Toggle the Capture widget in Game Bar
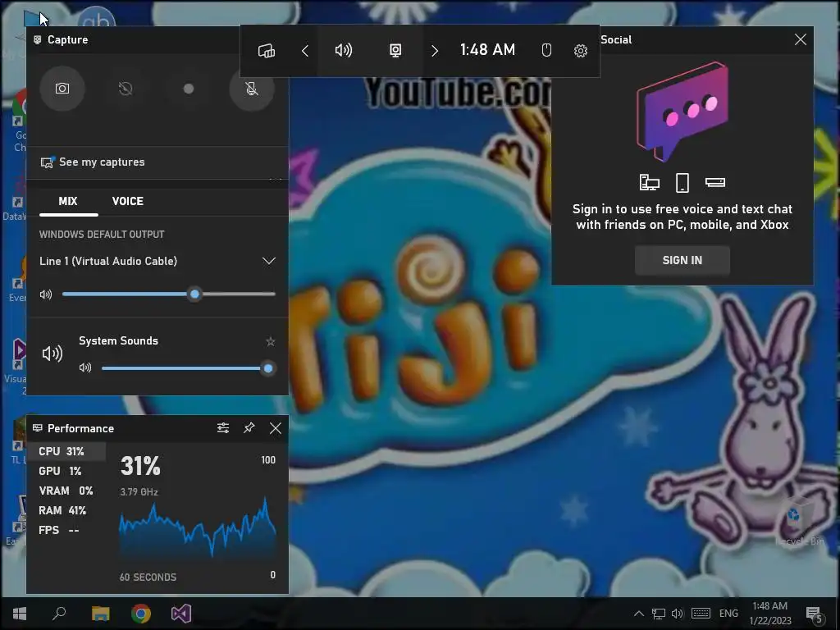 395,51
